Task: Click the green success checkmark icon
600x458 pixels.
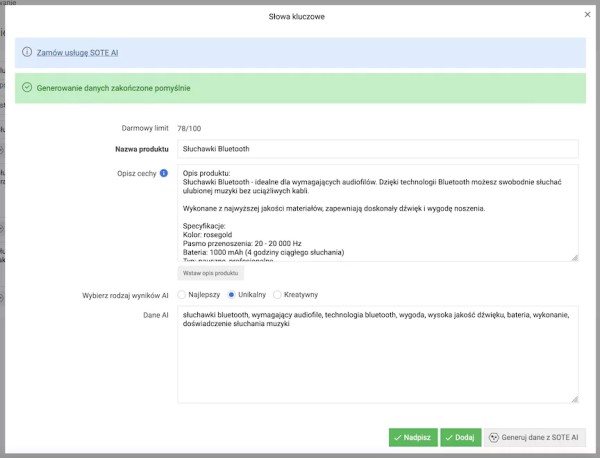Action: [27, 88]
